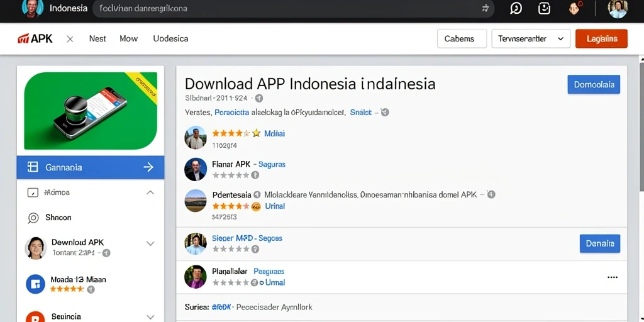Open the Sieper MSD - Segoas link
Viewport: 644px width, 322px height.
pos(247,238)
